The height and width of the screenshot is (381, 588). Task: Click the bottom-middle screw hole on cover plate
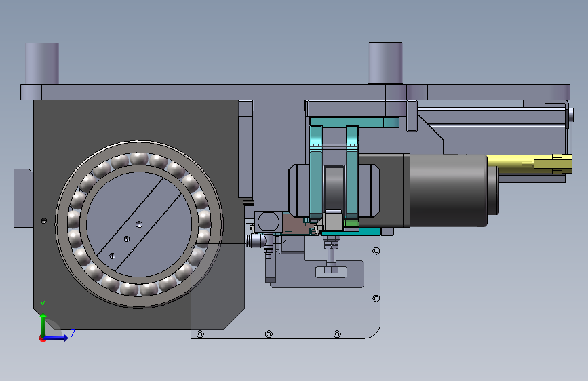269,334
